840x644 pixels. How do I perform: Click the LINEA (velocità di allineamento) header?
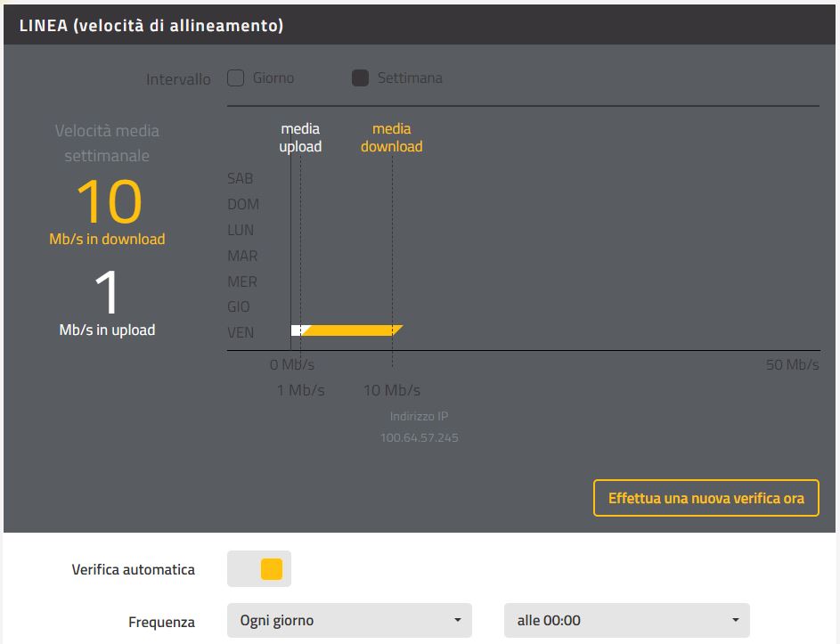[x=151, y=25]
